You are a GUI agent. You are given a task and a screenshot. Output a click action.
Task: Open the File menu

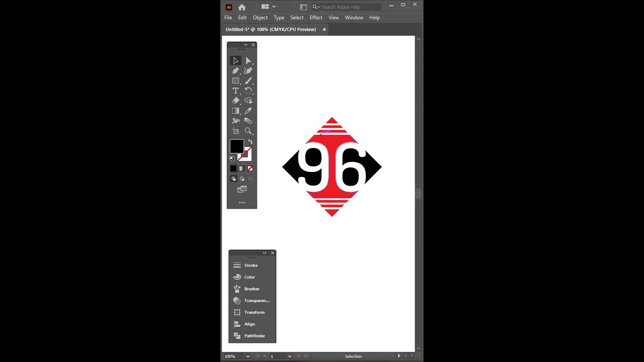click(228, 18)
